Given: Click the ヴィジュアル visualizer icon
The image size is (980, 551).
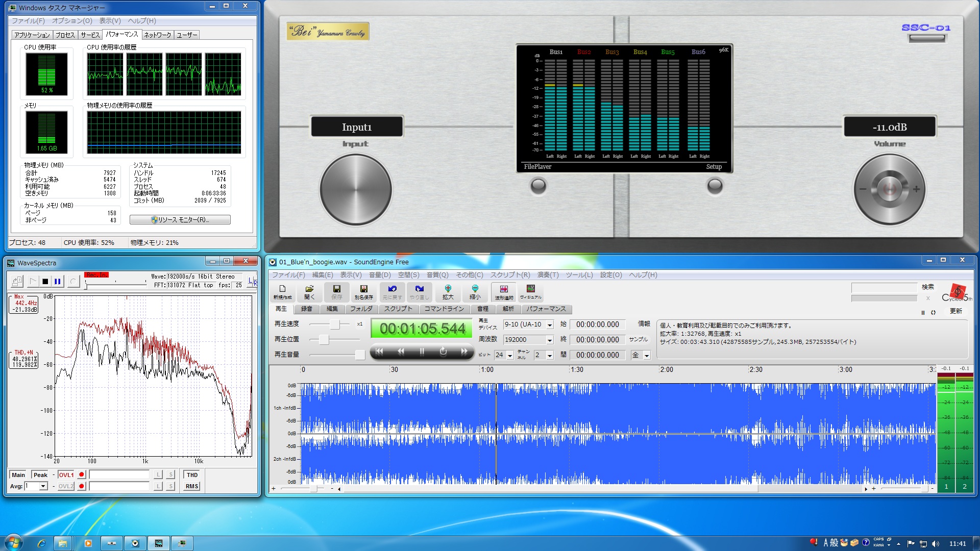Looking at the screenshot, I should click(531, 292).
